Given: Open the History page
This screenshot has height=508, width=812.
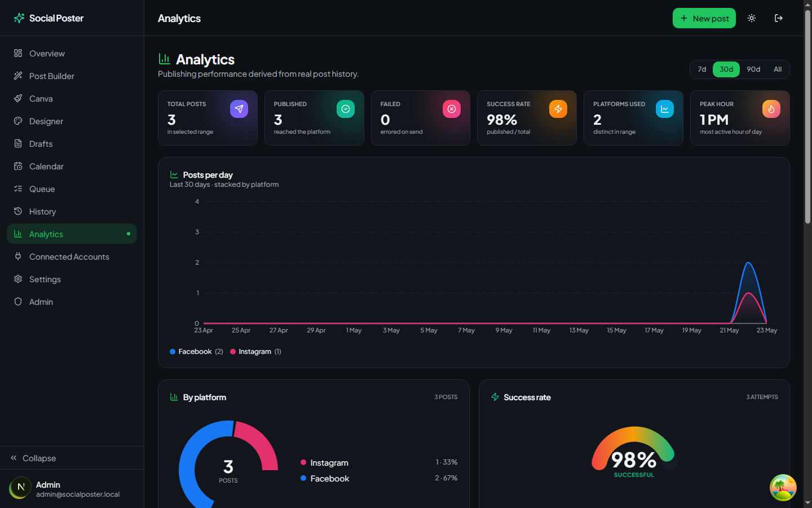Looking at the screenshot, I should point(72,211).
